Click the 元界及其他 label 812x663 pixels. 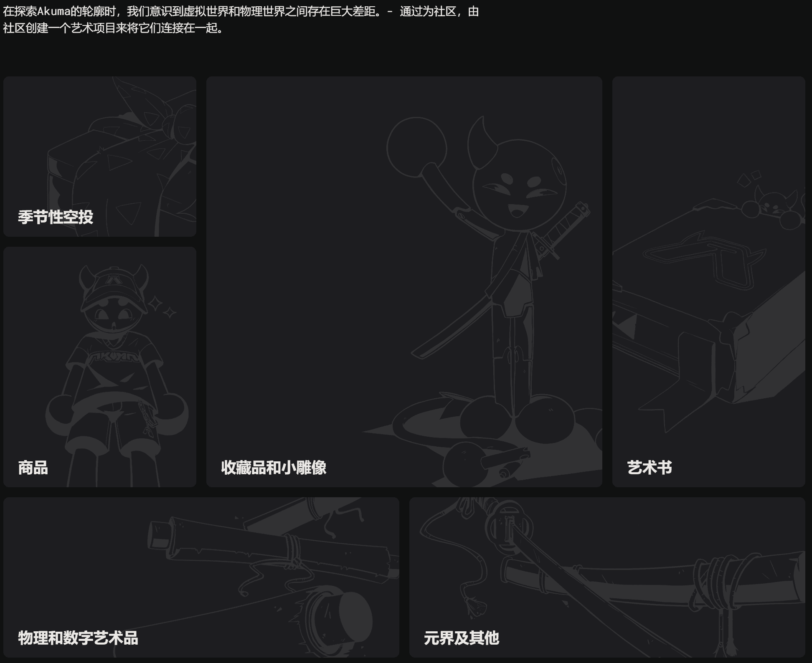pos(462,638)
